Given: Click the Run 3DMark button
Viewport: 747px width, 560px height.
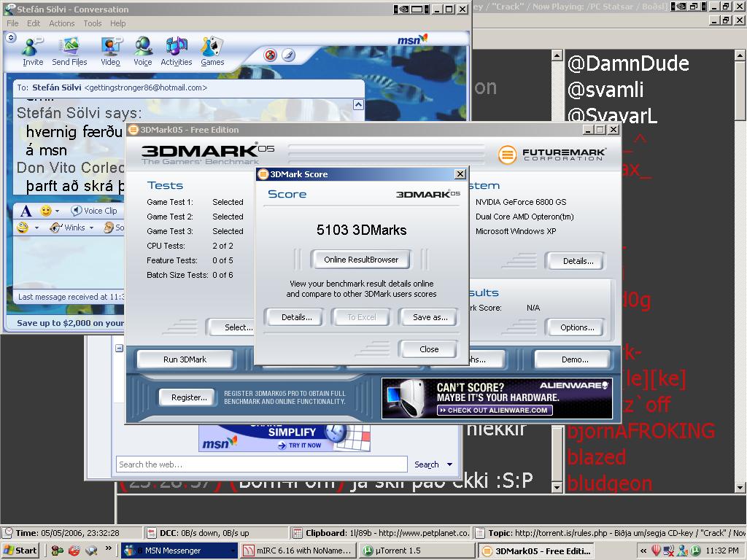Looking at the screenshot, I should click(185, 359).
